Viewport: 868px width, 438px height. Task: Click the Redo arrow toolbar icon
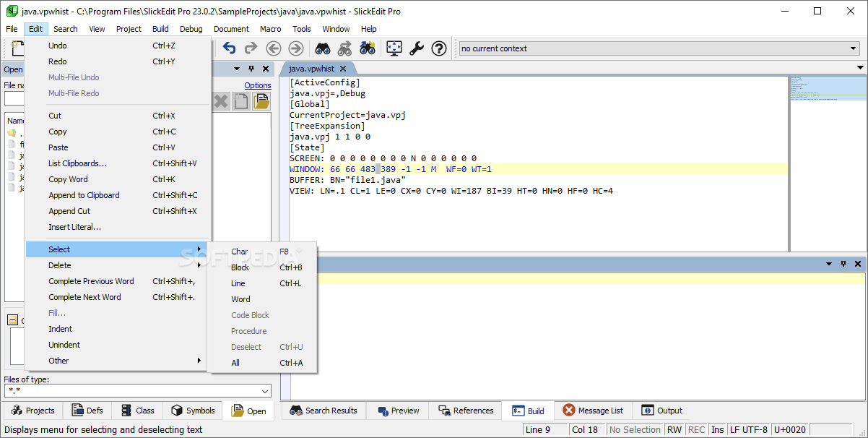pyautogui.click(x=251, y=48)
